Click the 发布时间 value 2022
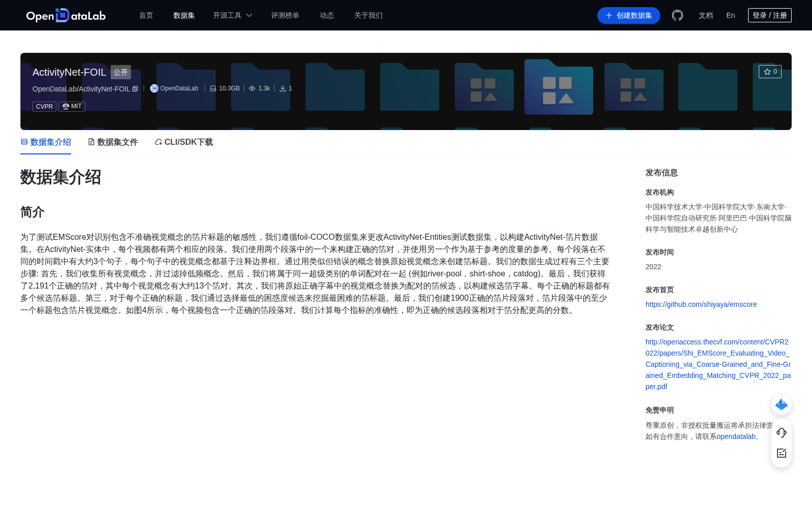Viewport: 812px width, 508px height. tap(653, 267)
